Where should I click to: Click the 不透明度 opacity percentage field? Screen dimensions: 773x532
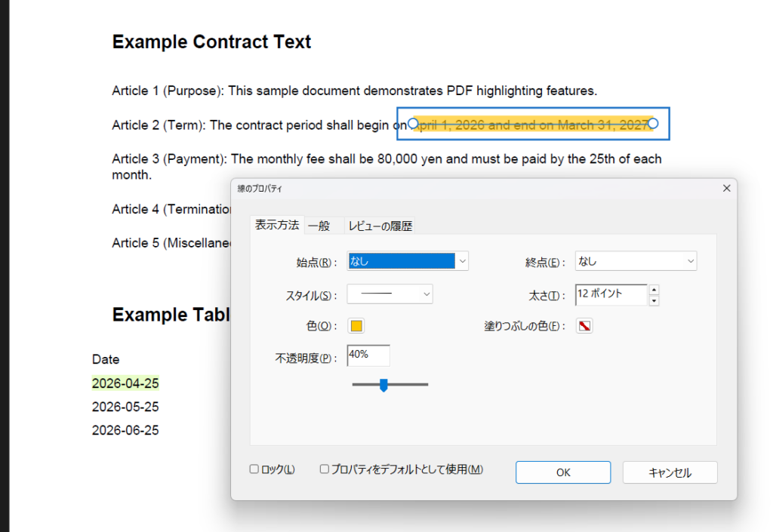coord(368,355)
